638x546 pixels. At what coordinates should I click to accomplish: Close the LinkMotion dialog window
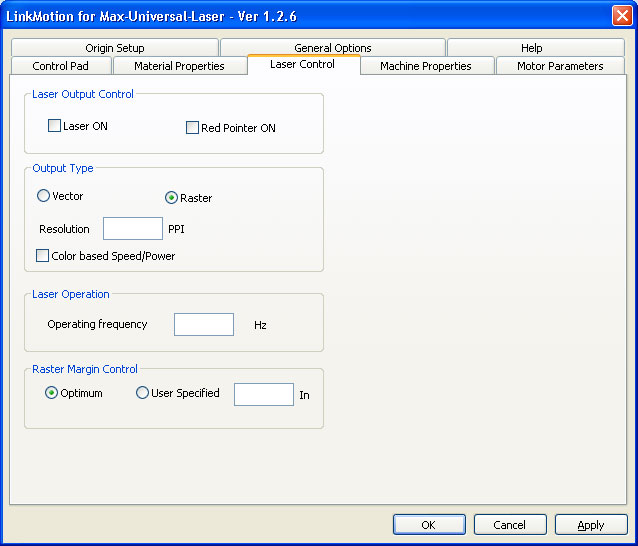[621, 16]
